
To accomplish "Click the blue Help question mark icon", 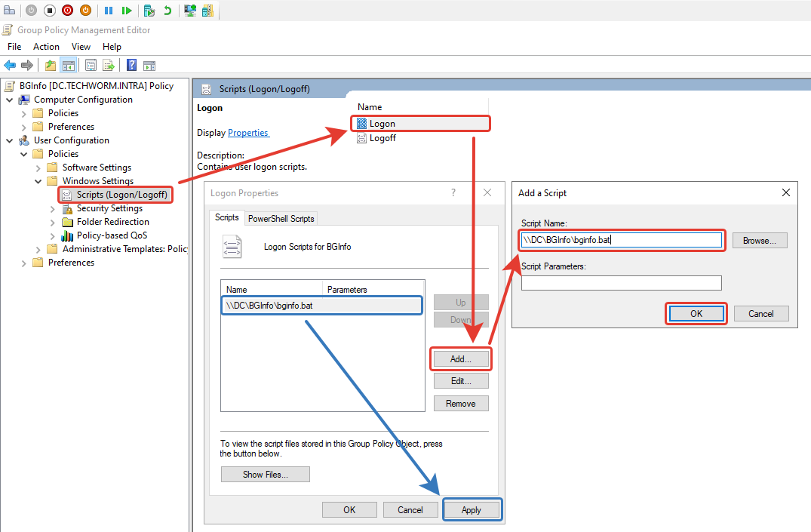I will pos(131,66).
